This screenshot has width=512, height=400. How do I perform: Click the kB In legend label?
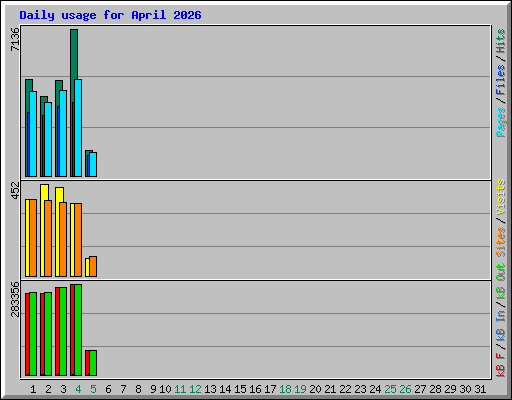pyautogui.click(x=501, y=325)
